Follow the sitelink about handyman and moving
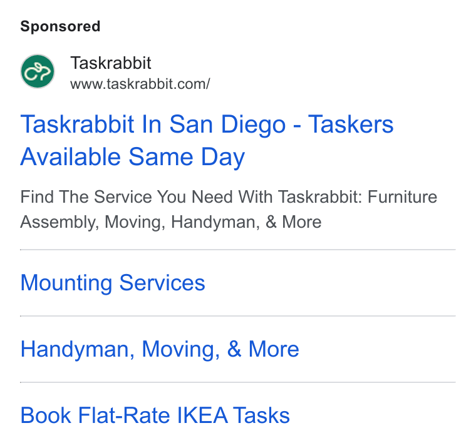This screenshot has height=448, width=476. [x=160, y=349]
